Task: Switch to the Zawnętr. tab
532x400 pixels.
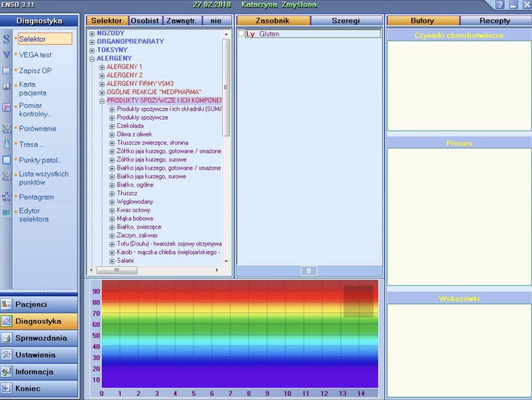Action: [182, 21]
